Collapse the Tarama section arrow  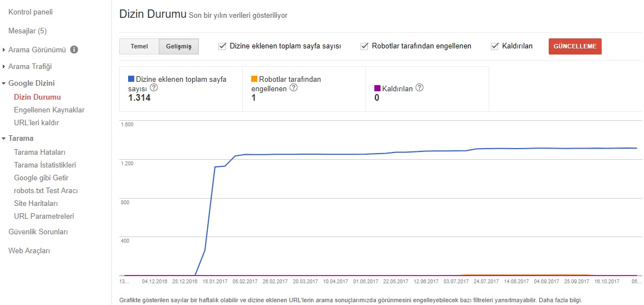[4, 139]
